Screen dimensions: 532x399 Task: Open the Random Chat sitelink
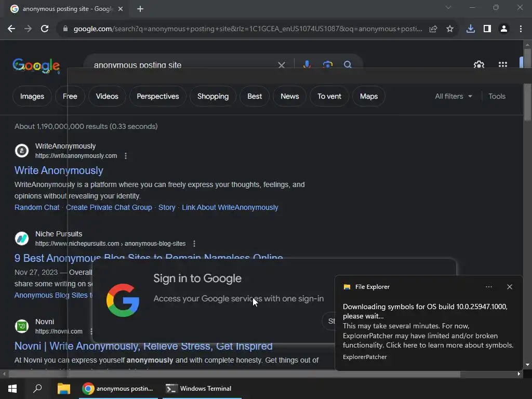pyautogui.click(x=37, y=207)
